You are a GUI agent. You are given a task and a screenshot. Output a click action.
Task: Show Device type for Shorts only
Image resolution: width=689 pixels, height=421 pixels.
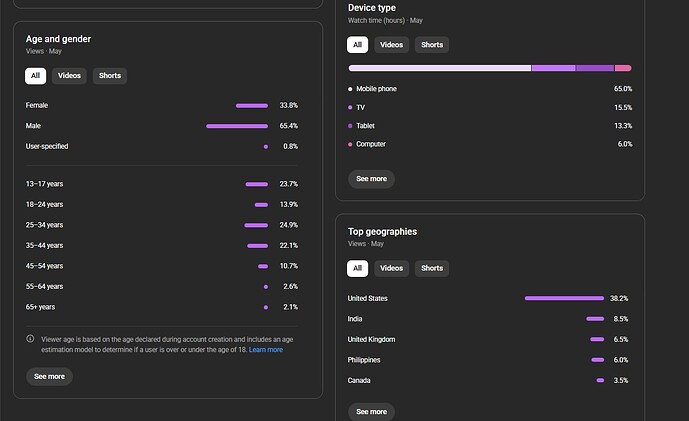[x=432, y=45]
